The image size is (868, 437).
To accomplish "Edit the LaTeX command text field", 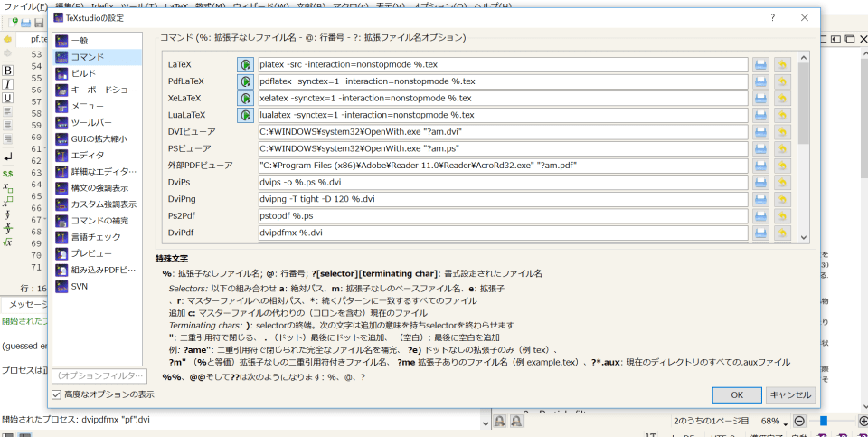I will click(x=503, y=64).
